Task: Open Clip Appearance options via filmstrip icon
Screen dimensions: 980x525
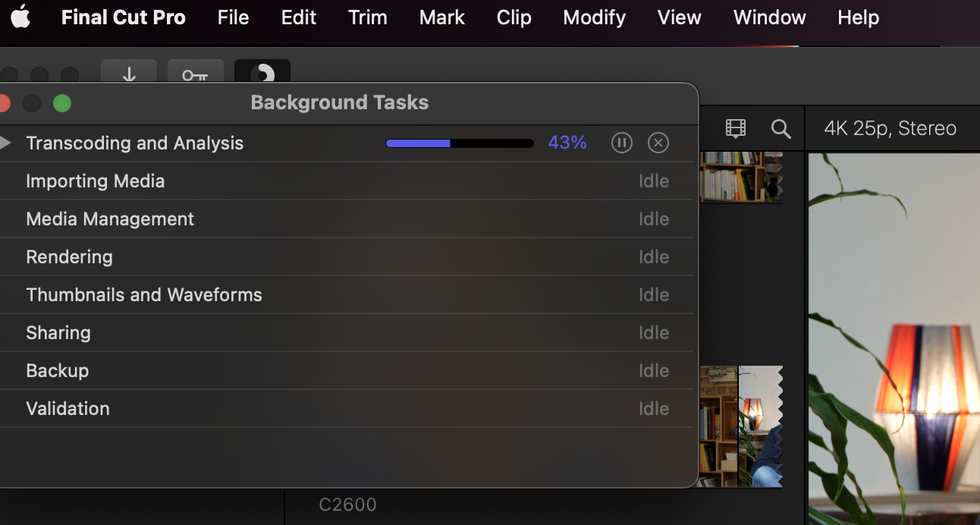Action: point(735,128)
